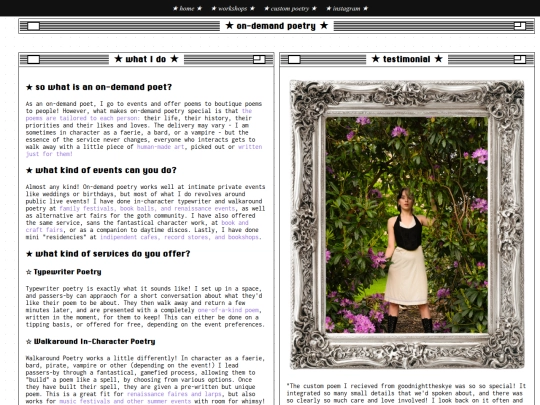The image size is (540, 405).
Task: Click 'Typewriter Poetry' subheading
Action: tap(64, 272)
